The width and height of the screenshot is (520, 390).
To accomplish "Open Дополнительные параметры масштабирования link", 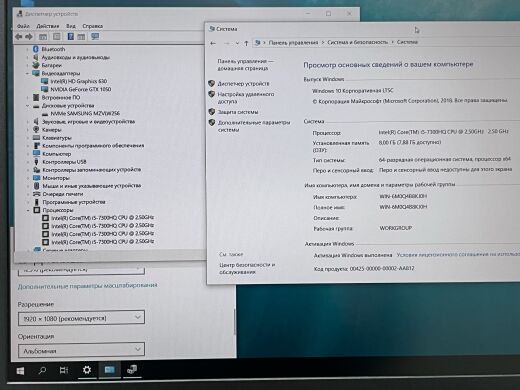I will coord(87,286).
